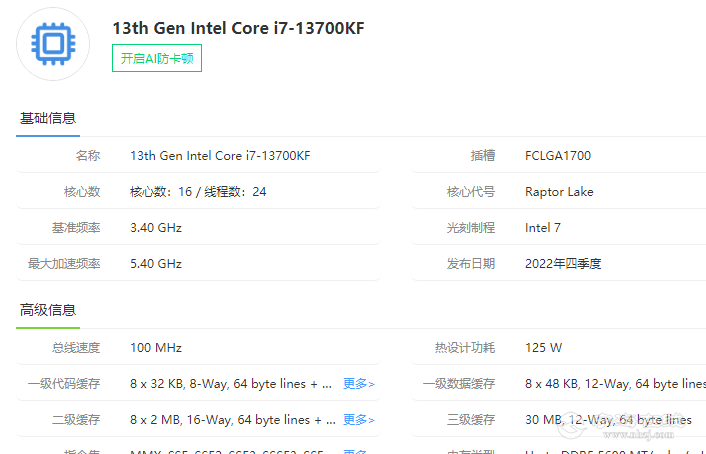Click the FCLGA1700 socket value

pos(557,155)
